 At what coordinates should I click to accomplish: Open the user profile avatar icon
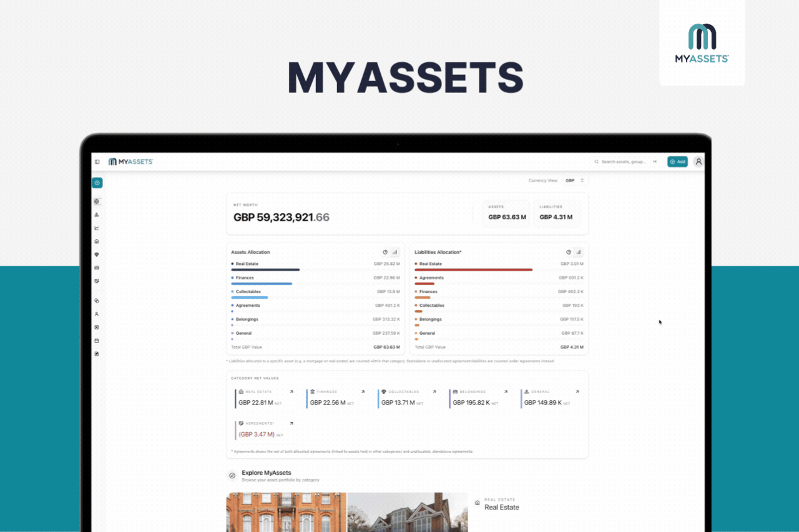(x=699, y=162)
